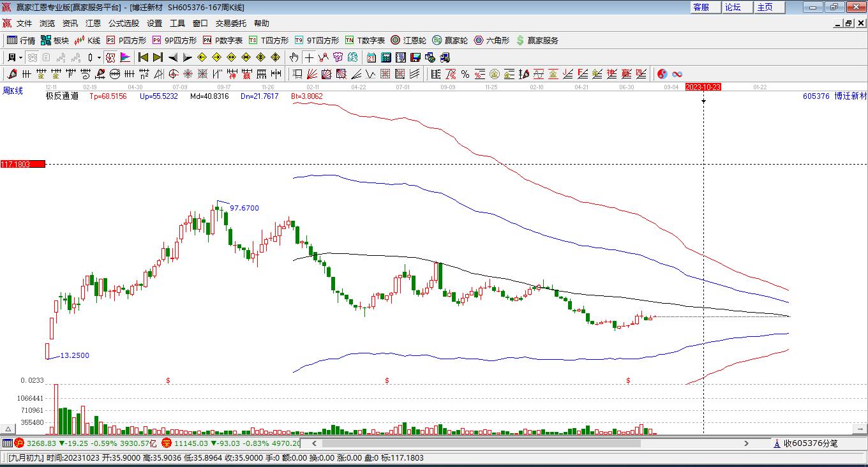Open the 帮助 menu

tap(262, 23)
